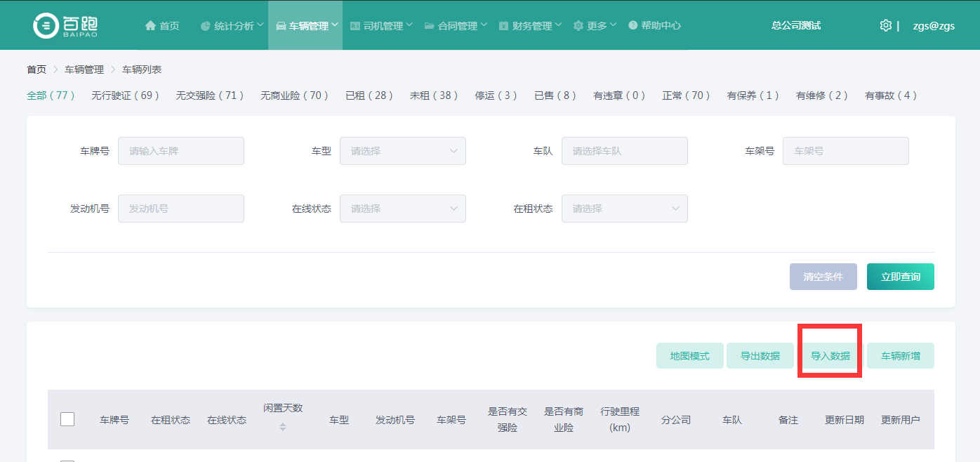Screen dimensions: 980x462
Task: Click the 合同管理 folder icon
Action: click(x=429, y=26)
